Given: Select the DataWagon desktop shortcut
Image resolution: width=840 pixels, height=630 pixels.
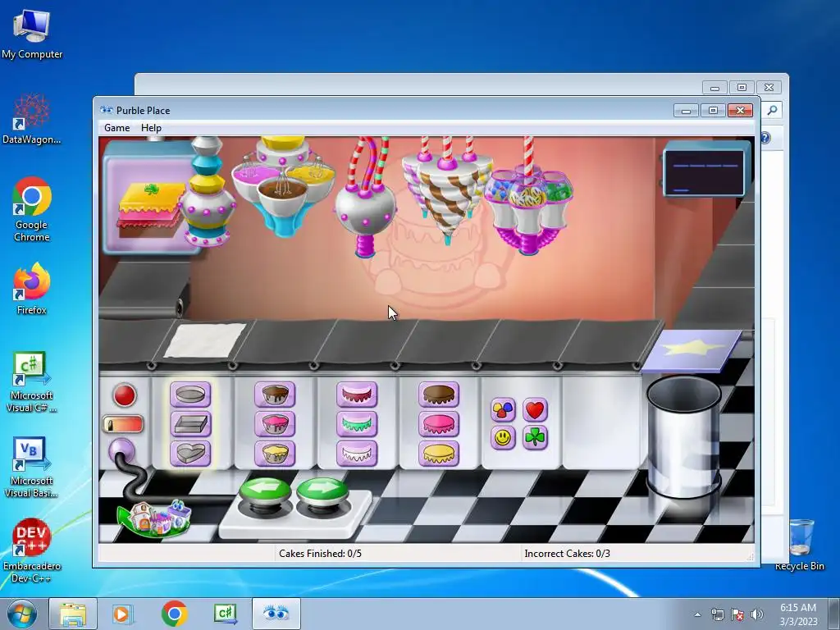Looking at the screenshot, I should [32, 119].
